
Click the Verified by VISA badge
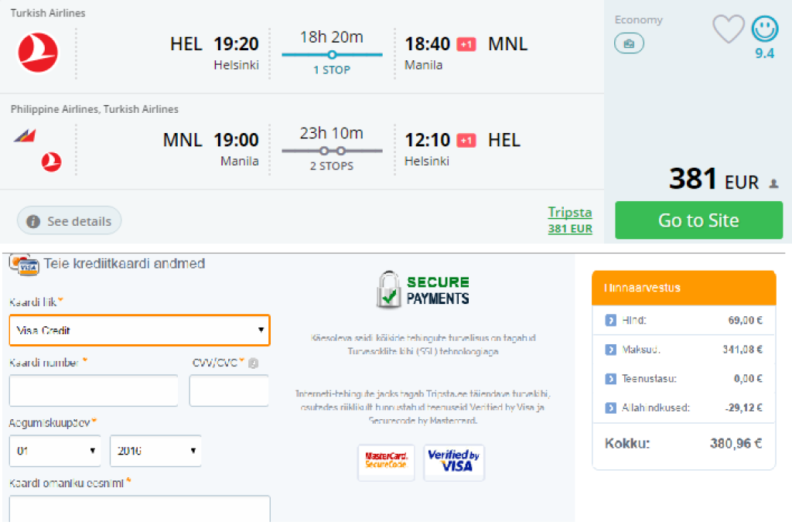pyautogui.click(x=453, y=462)
